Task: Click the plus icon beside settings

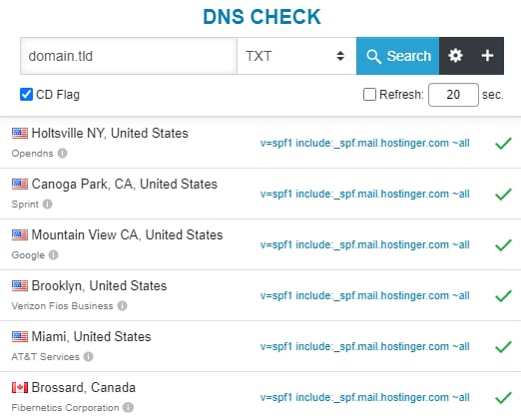Action: point(487,56)
